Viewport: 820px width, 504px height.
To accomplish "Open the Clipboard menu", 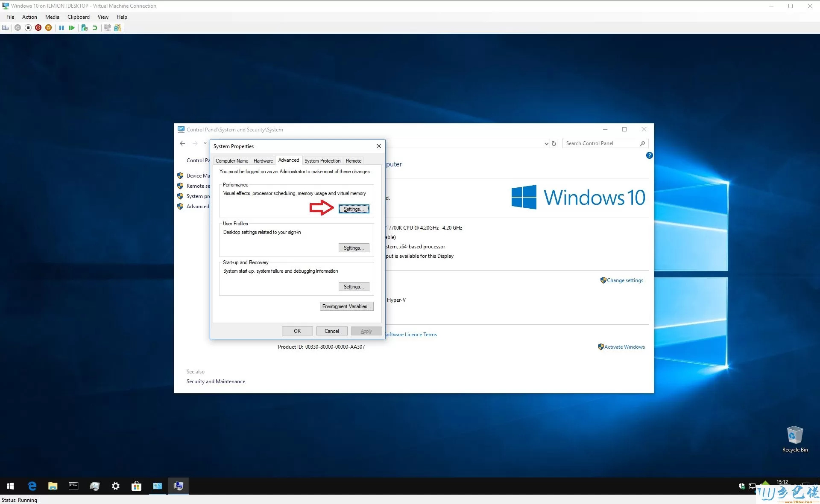I will [x=79, y=17].
